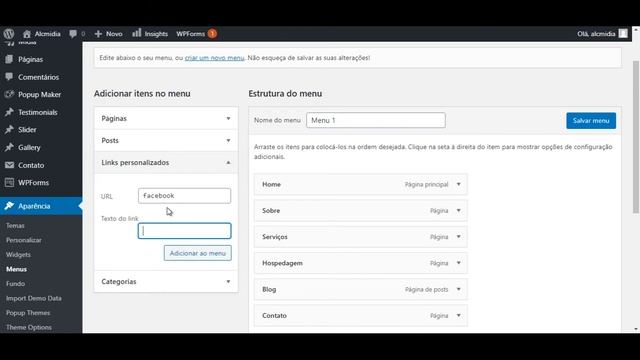This screenshot has width=640, height=360.
Task: Expand the Contato menu item options
Action: coord(458,316)
